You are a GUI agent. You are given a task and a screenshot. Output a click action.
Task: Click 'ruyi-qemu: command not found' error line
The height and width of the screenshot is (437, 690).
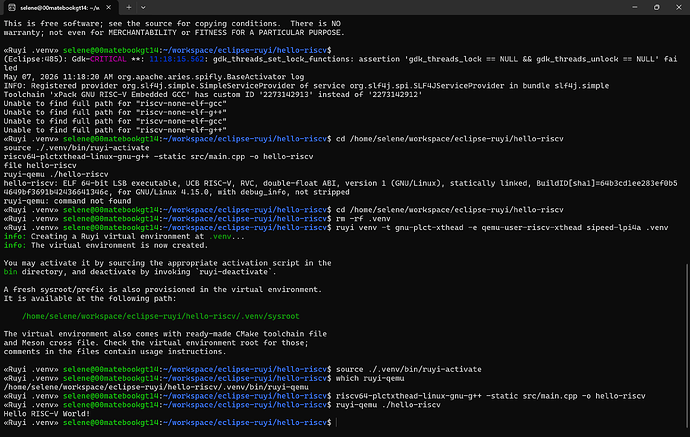pos(67,201)
